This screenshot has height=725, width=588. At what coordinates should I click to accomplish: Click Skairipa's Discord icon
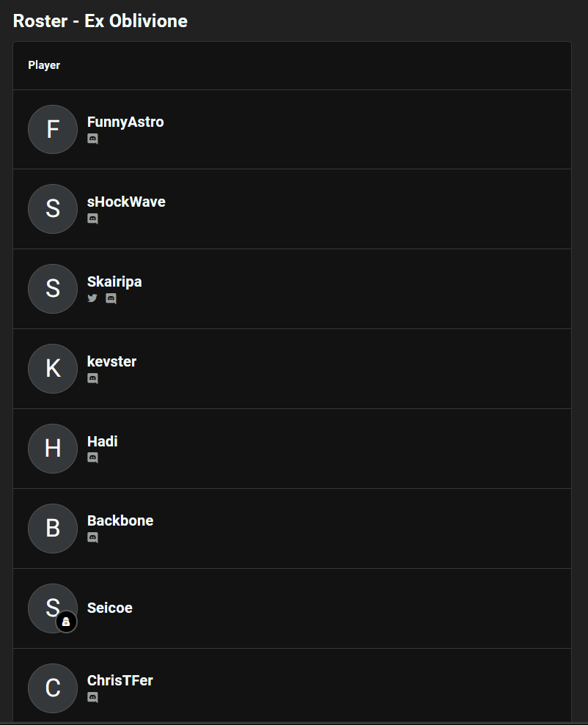point(111,298)
